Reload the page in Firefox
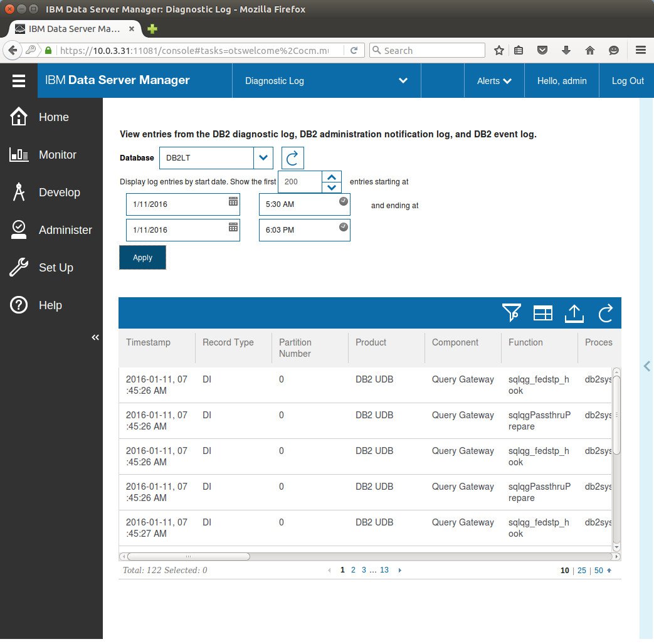Viewport: 654px width, 644px height. (x=354, y=50)
